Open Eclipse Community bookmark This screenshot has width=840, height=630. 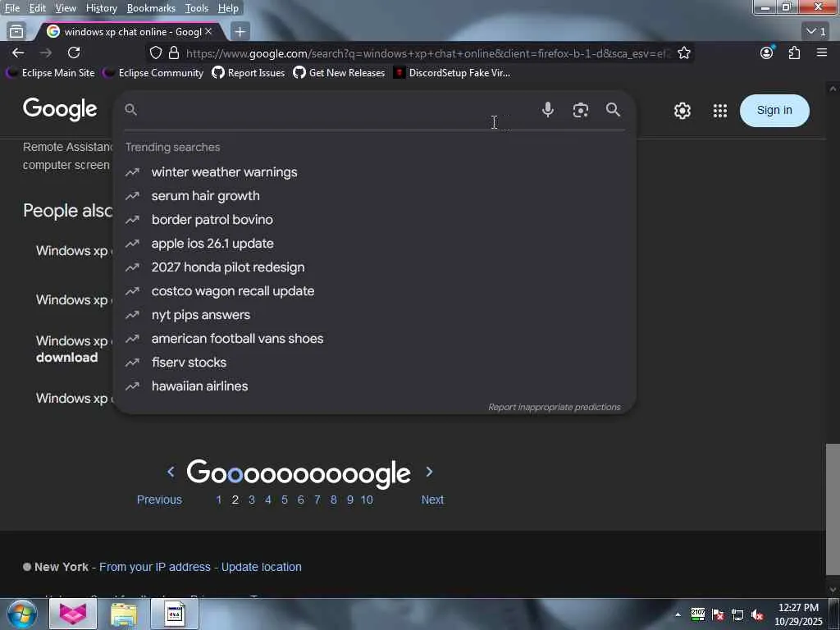pos(153,73)
